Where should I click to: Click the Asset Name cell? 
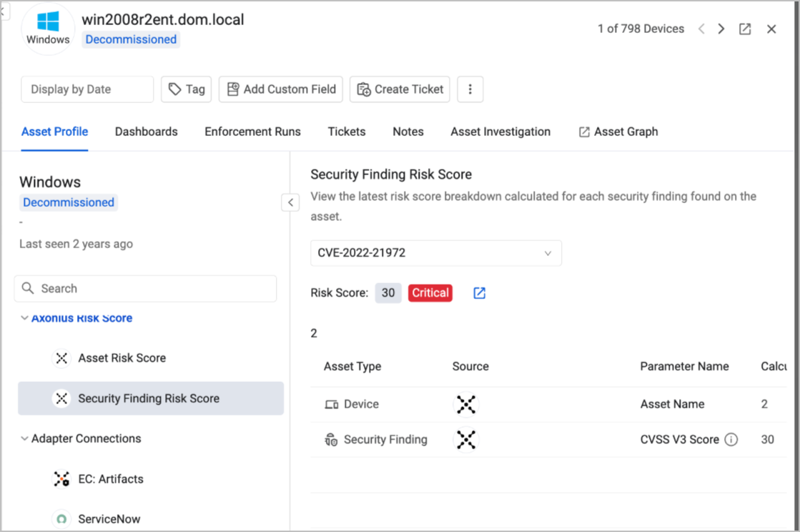pyautogui.click(x=673, y=404)
